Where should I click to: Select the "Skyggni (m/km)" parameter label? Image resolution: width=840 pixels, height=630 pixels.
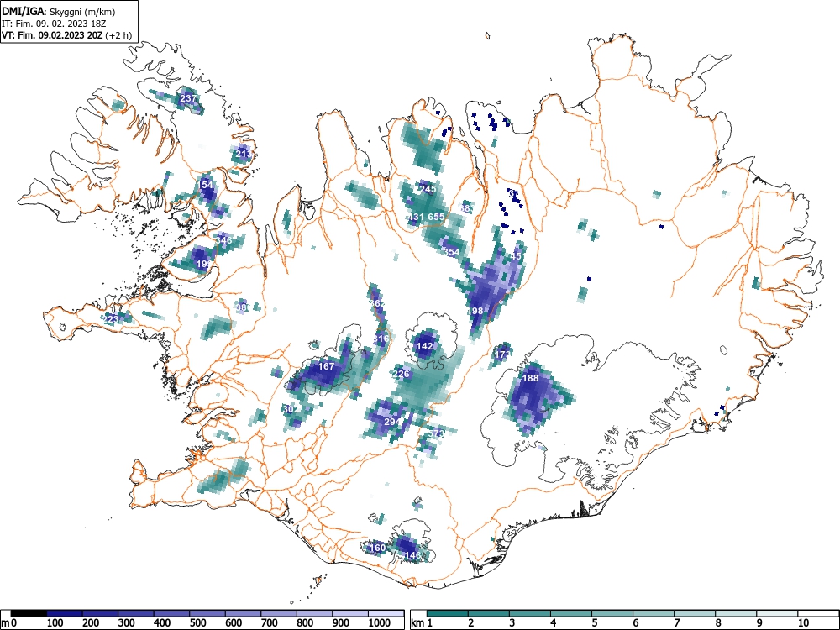coord(82,11)
